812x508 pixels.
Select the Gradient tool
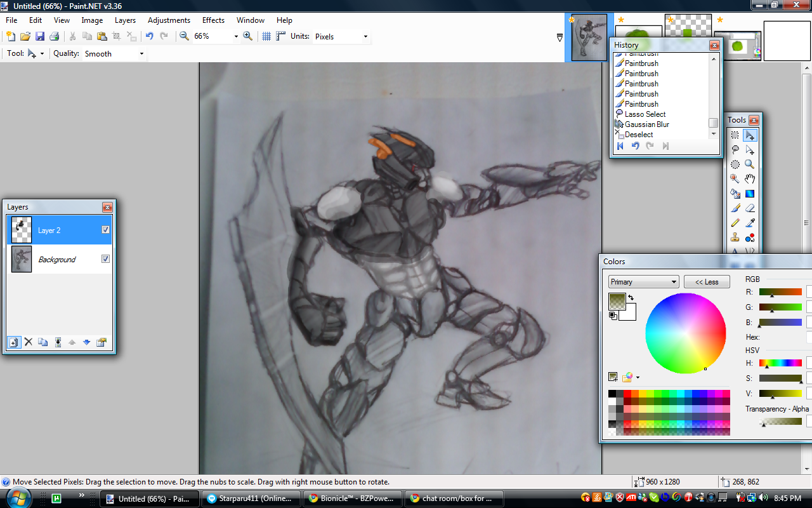click(x=750, y=194)
